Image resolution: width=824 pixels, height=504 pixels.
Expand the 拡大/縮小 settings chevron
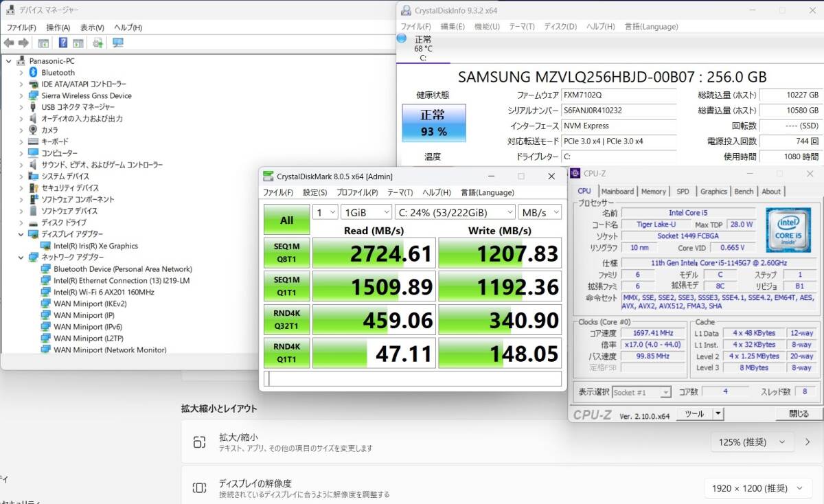click(807, 442)
